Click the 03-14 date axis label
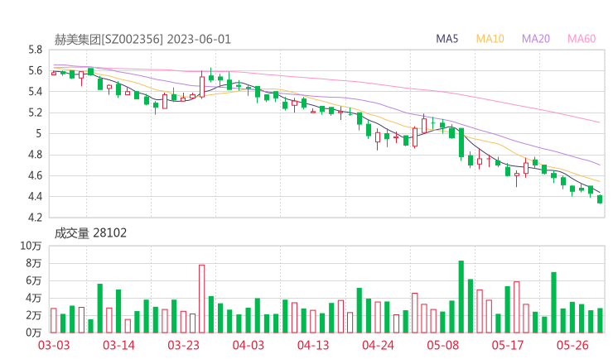613x364 pixels. click(x=118, y=345)
